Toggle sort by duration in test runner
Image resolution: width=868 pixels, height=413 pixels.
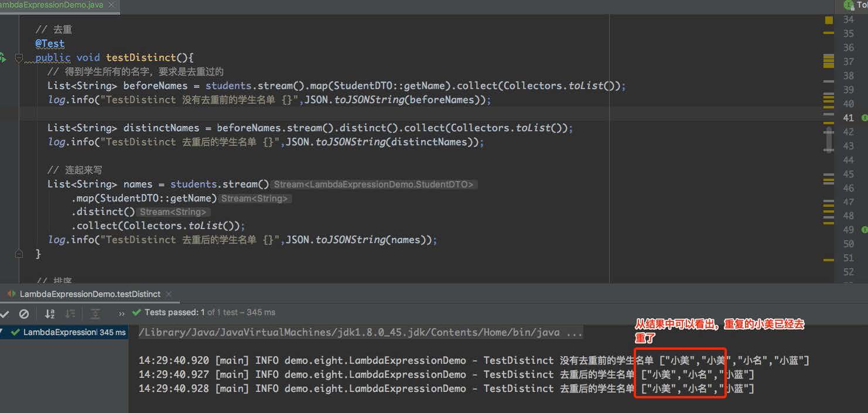point(70,313)
